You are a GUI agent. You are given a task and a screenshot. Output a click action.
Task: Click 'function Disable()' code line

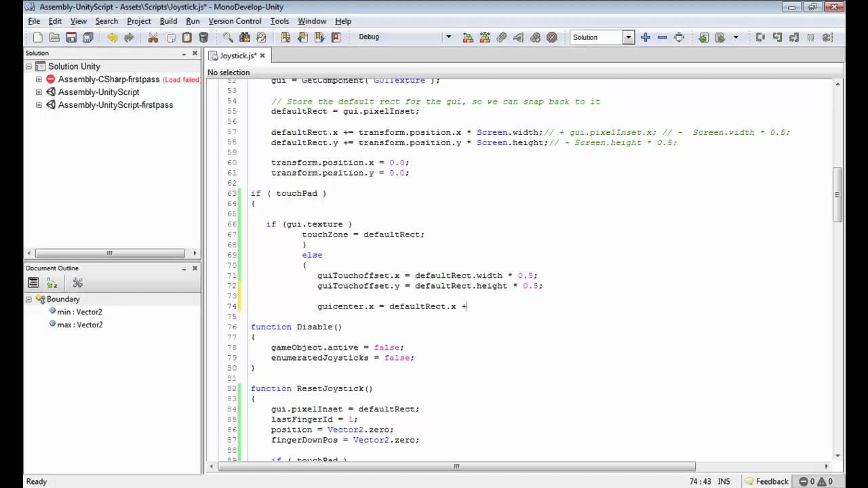(x=296, y=327)
